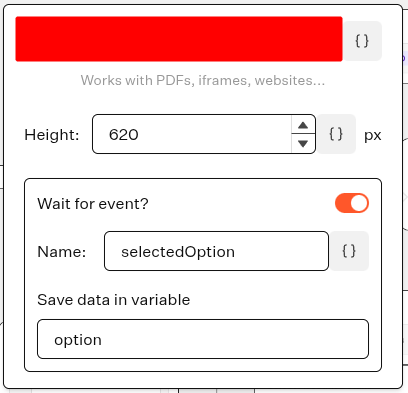Select the 'option' variable text
This screenshot has width=408, height=393.
(x=78, y=340)
